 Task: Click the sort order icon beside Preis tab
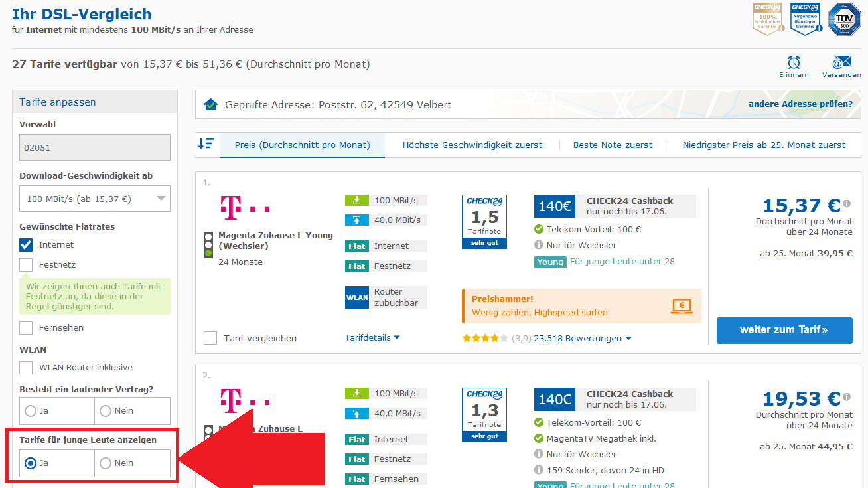(206, 143)
